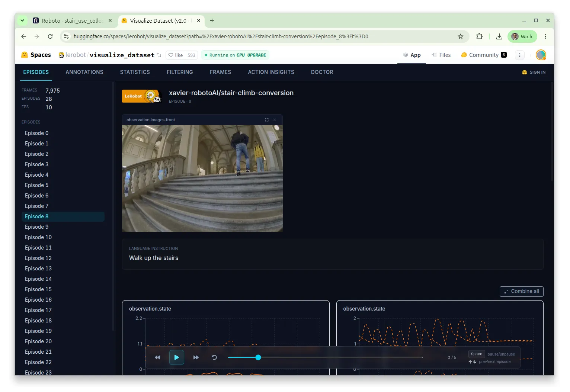Open the tab search dropdown arrow
Viewport: 570px width, 392px height.
[22, 20]
